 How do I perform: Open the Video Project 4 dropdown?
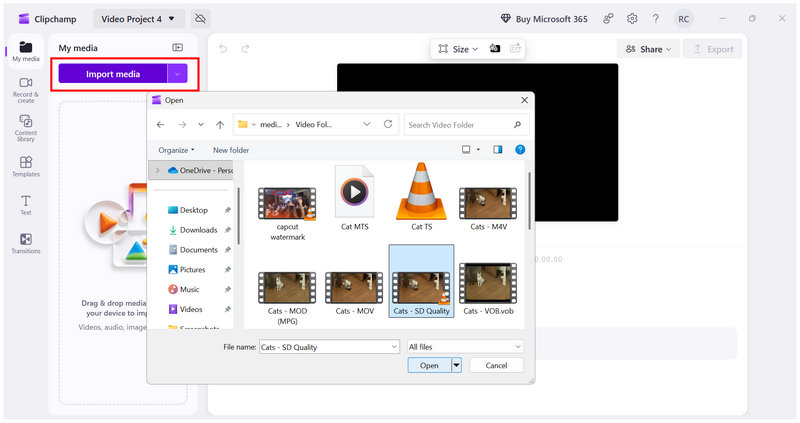138,19
